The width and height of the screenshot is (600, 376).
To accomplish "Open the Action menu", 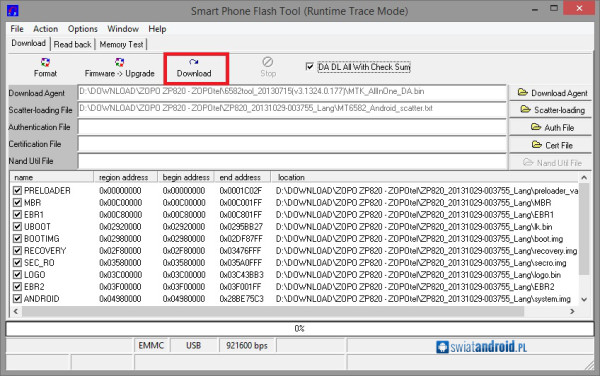I will click(x=46, y=29).
